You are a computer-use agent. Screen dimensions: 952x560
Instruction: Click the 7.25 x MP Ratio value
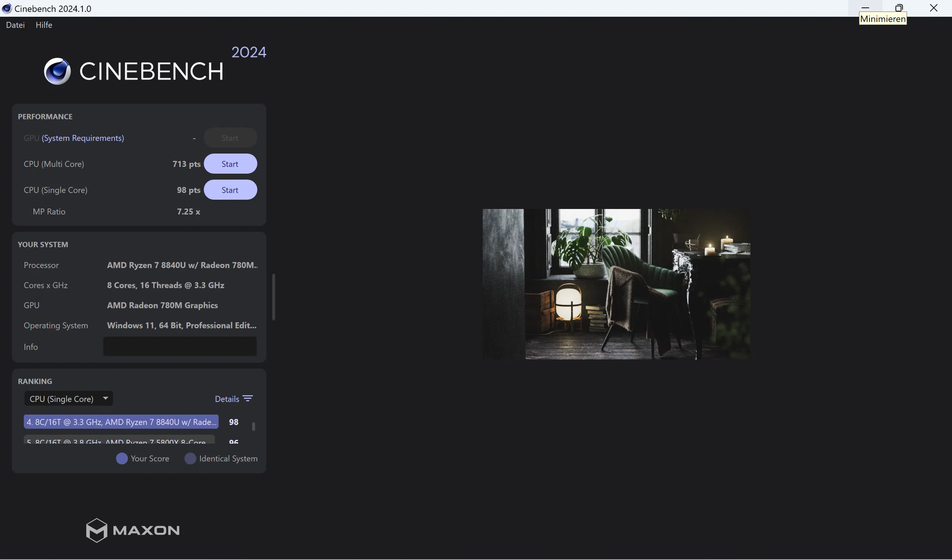coord(188,212)
